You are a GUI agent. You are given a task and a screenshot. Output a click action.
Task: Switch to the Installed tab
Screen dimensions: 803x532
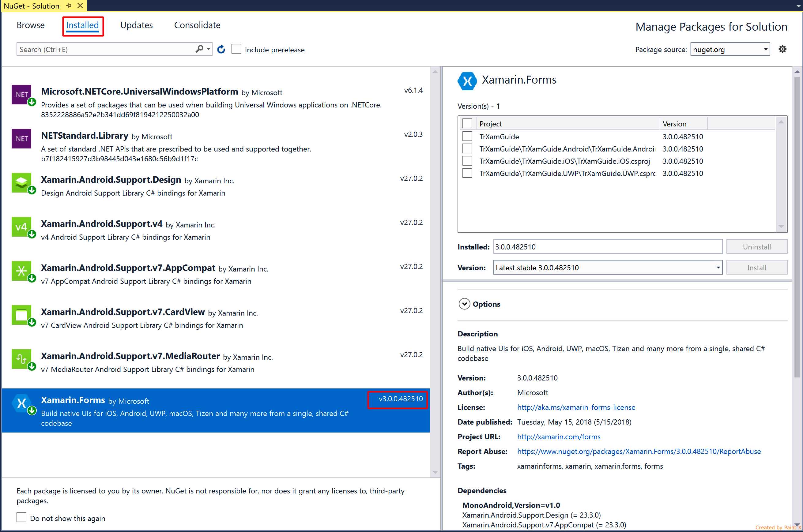pos(82,25)
